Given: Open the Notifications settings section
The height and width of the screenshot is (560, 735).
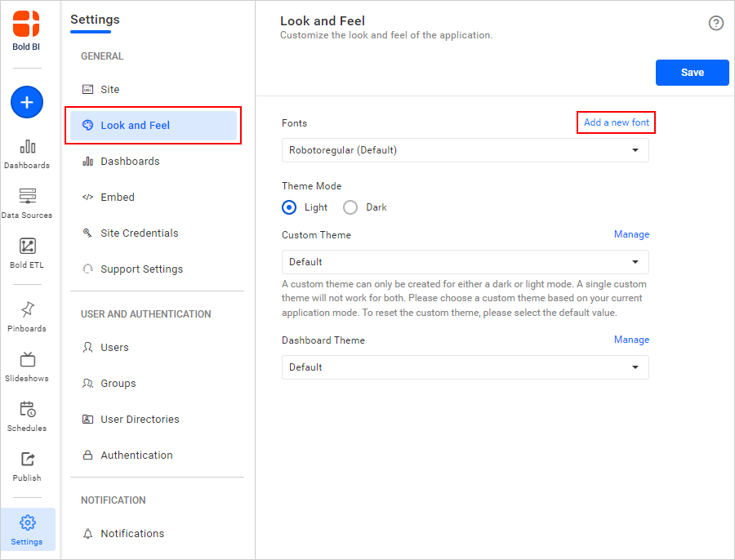Looking at the screenshot, I should 131,533.
